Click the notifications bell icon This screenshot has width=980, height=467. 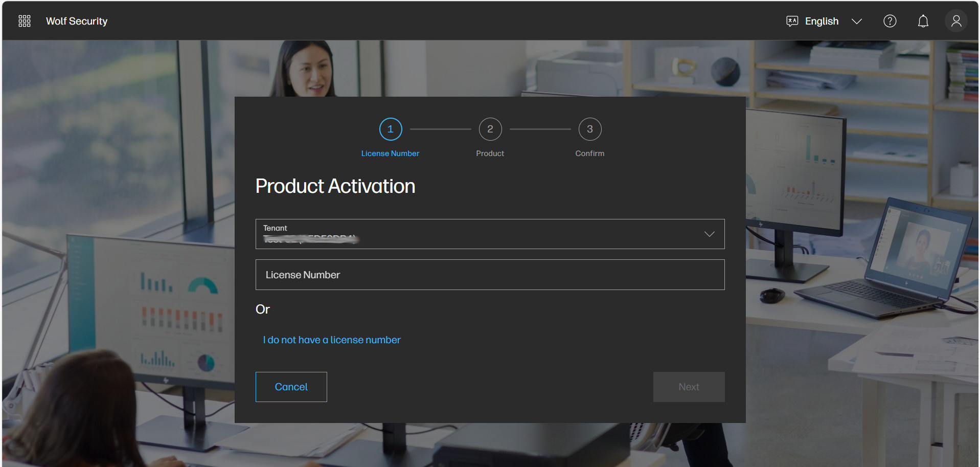click(923, 21)
